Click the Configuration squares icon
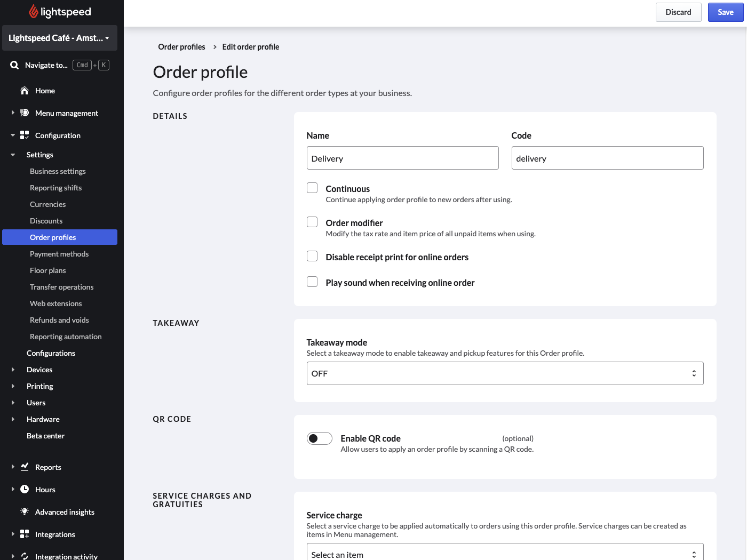 [x=25, y=135]
